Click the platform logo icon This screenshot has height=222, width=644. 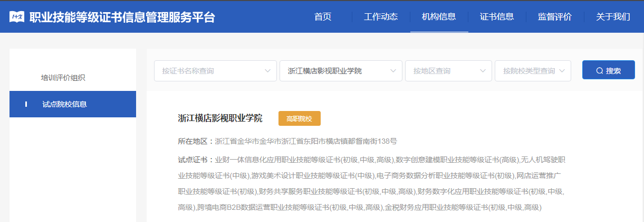(17, 17)
